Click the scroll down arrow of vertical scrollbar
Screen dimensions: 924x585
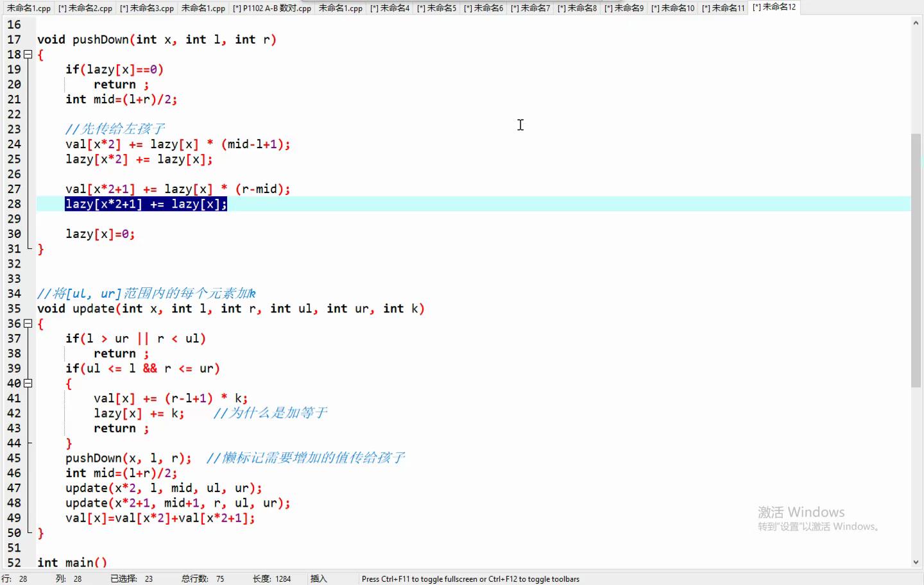pyautogui.click(x=916, y=563)
